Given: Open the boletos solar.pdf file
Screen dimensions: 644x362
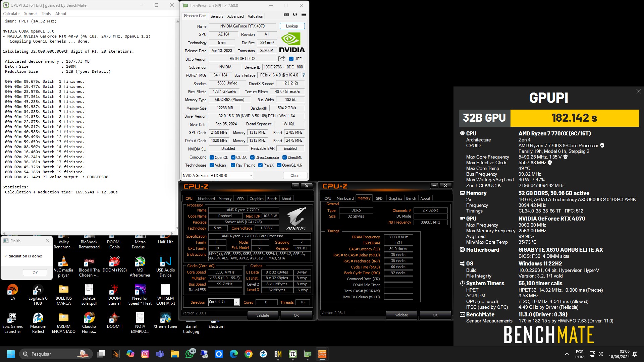Looking at the screenshot, I should (x=89, y=295).
